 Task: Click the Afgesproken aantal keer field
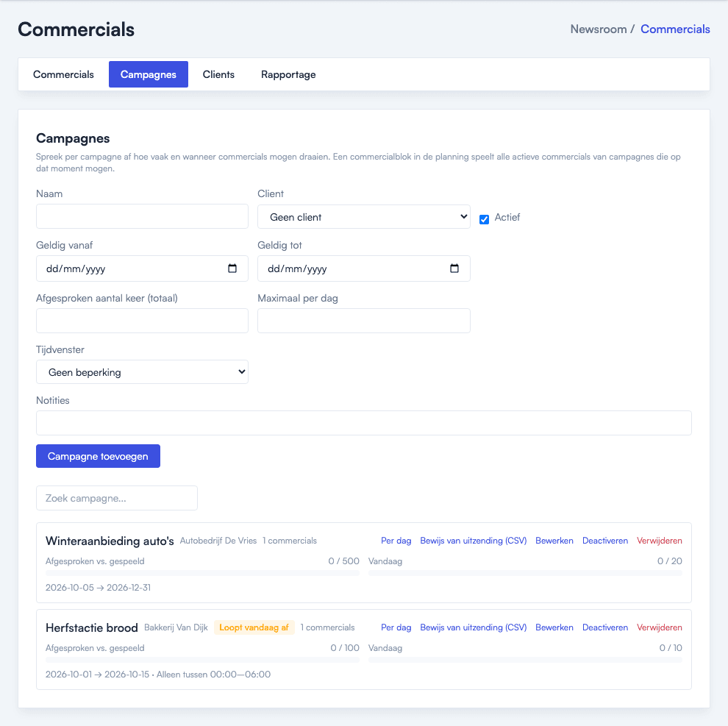(x=142, y=321)
